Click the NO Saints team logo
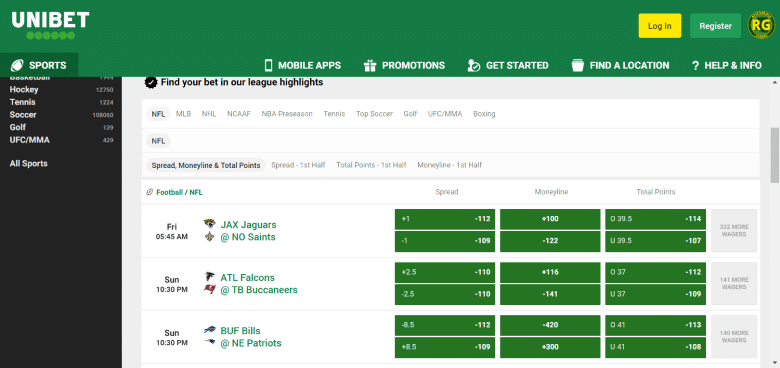780x368 pixels. coord(209,237)
